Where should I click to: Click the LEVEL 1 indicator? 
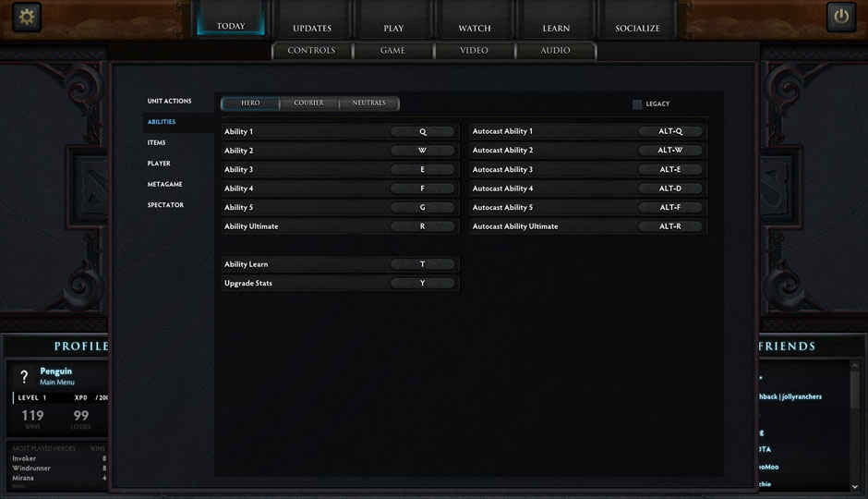(x=32, y=397)
